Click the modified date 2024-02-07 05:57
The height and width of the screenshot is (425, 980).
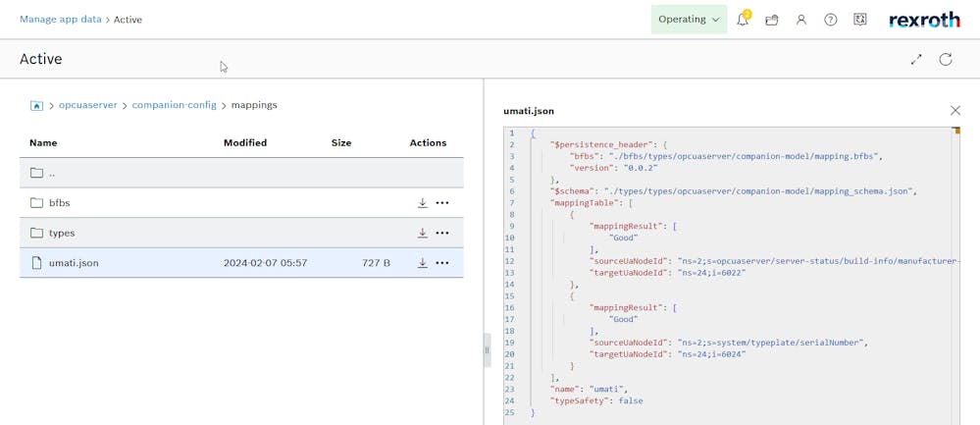265,263
